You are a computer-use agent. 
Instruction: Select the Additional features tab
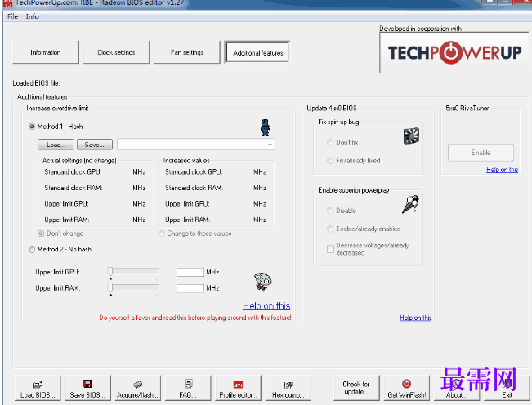point(257,52)
